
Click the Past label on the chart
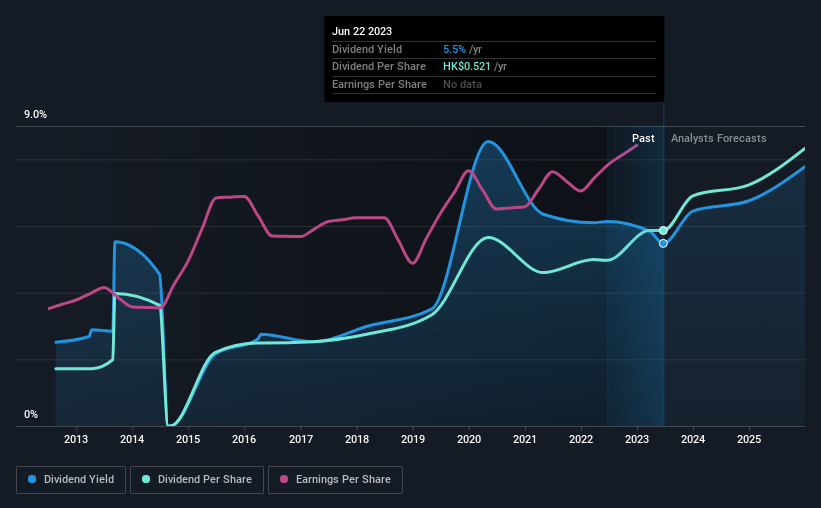tap(643, 138)
